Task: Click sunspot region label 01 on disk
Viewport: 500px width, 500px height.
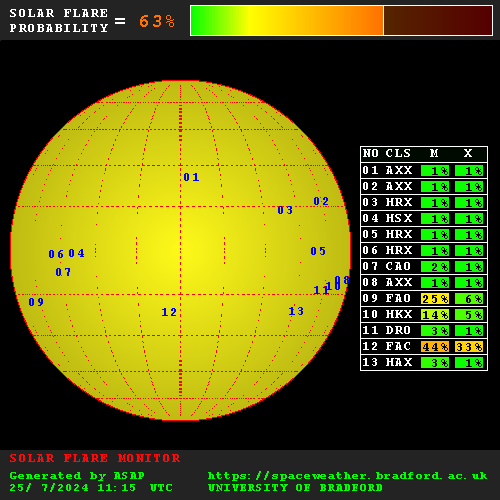Action: 191,177
